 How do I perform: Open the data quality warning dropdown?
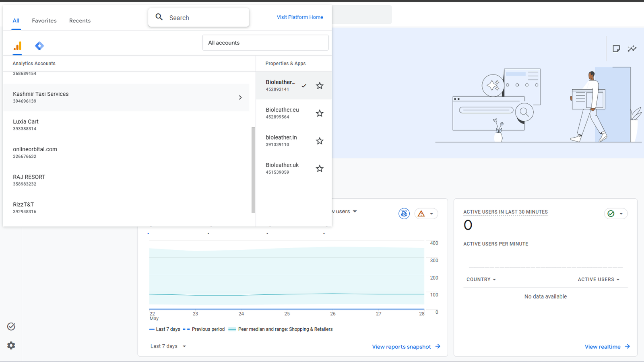426,214
